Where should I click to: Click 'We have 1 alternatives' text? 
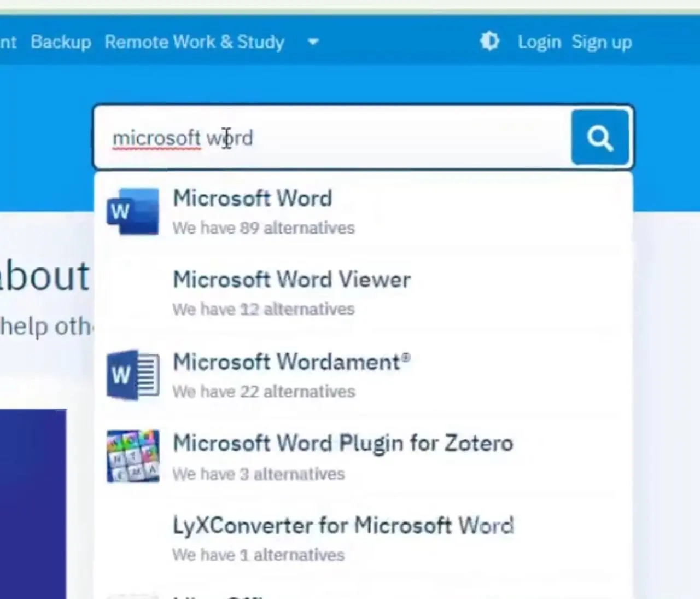(x=259, y=555)
